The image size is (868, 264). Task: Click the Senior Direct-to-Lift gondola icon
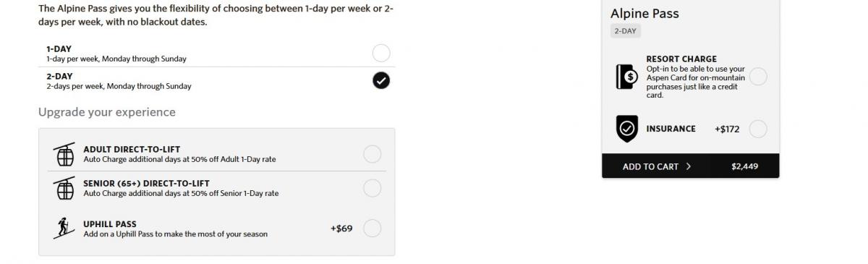click(64, 189)
